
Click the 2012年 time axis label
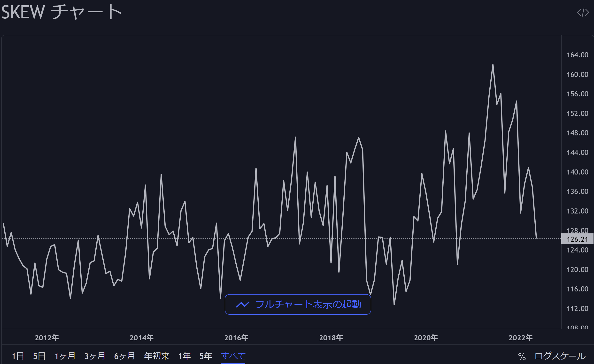(x=47, y=338)
